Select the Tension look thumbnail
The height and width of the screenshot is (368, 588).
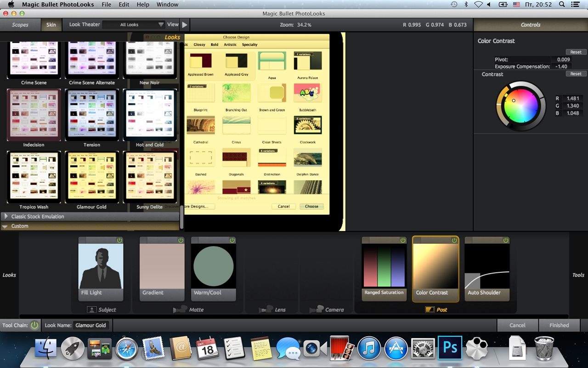tap(92, 115)
